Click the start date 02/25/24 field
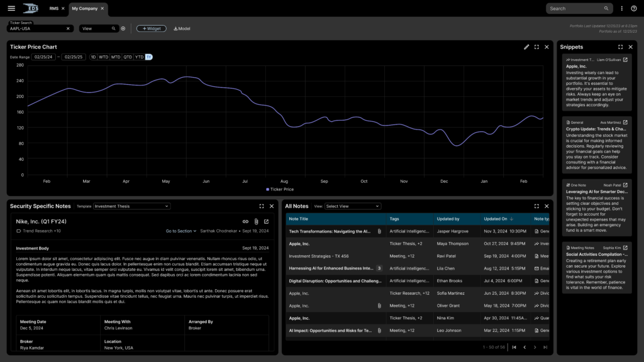The image size is (644, 362). (43, 57)
